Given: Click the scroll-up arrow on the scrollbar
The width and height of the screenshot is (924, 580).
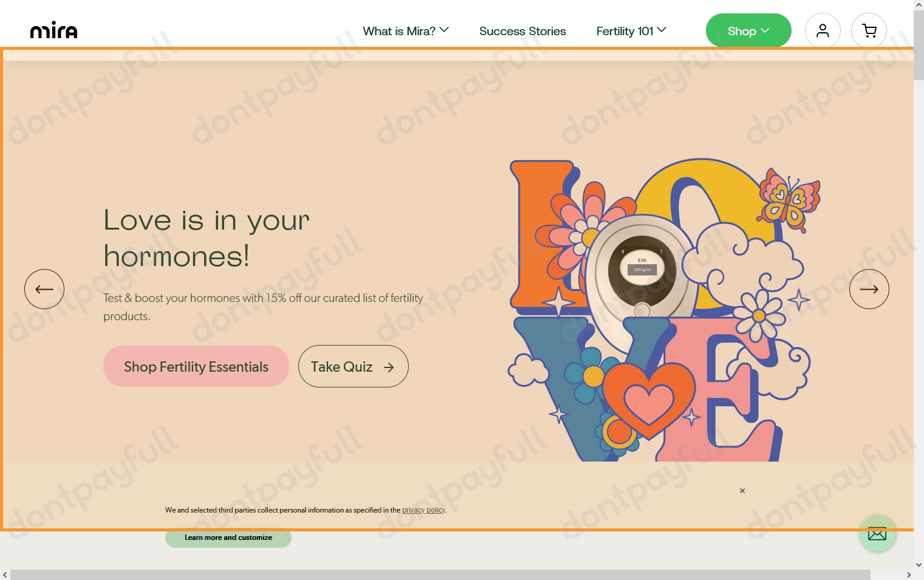Looking at the screenshot, I should [919, 5].
